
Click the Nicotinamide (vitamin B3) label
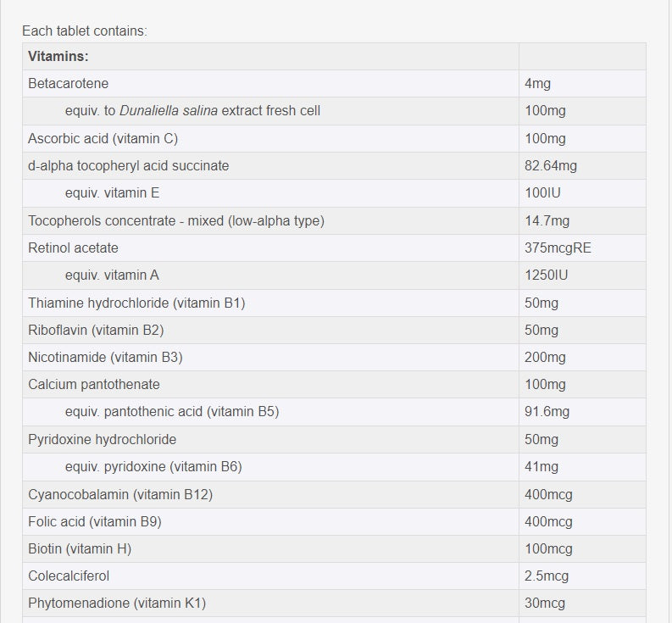click(105, 358)
